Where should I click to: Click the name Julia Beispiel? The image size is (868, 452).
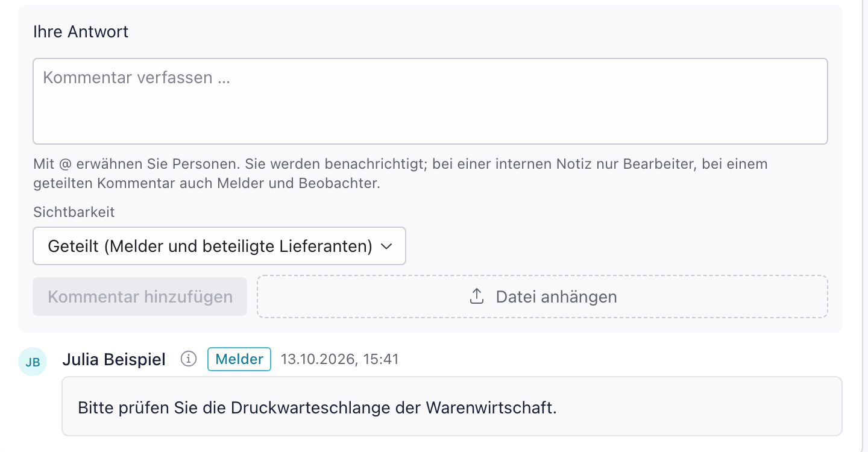click(114, 360)
